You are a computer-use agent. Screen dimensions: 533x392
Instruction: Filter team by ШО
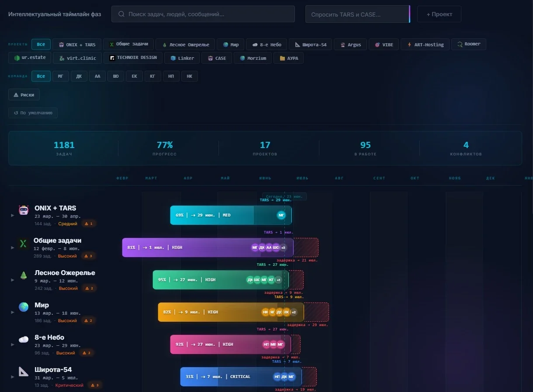(116, 76)
